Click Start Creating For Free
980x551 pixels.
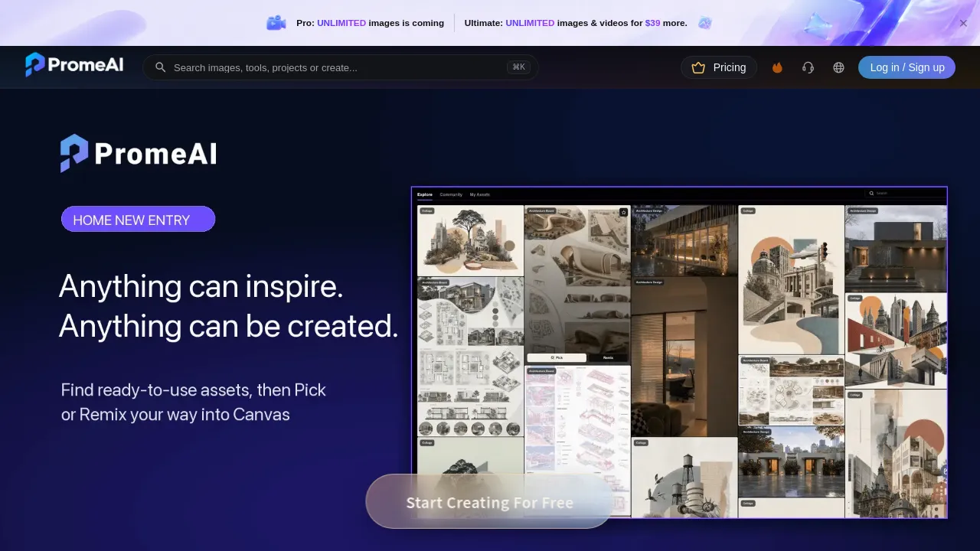click(490, 502)
